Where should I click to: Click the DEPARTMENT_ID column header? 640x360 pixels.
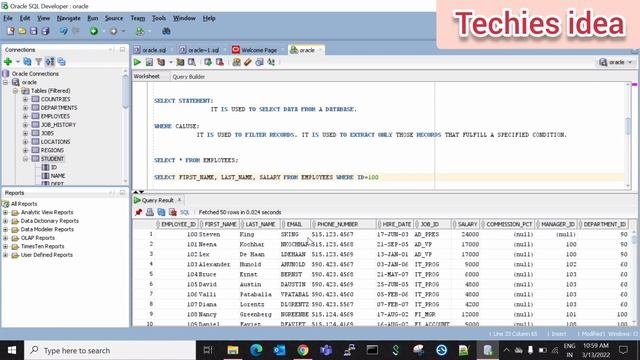[604, 224]
